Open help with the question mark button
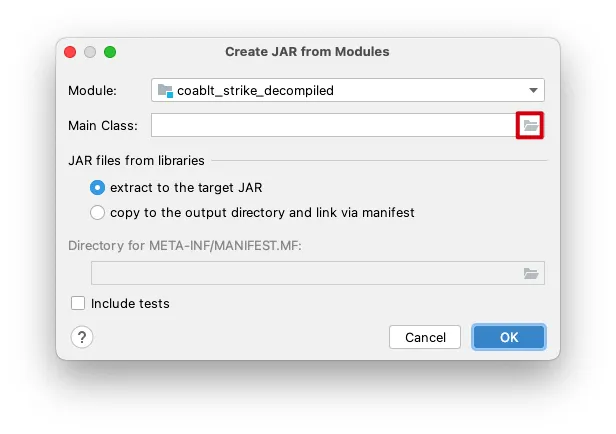This screenshot has width=616, height=434. [x=82, y=337]
